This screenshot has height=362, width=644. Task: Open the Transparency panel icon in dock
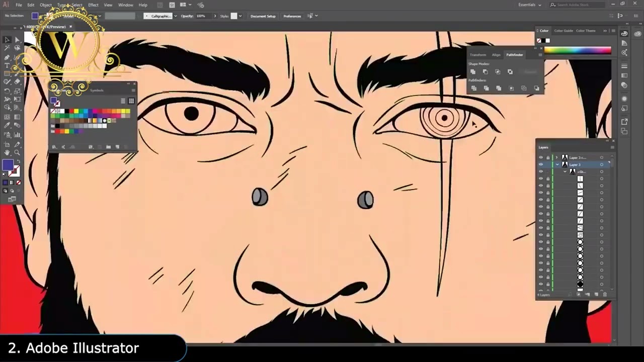[x=624, y=85]
